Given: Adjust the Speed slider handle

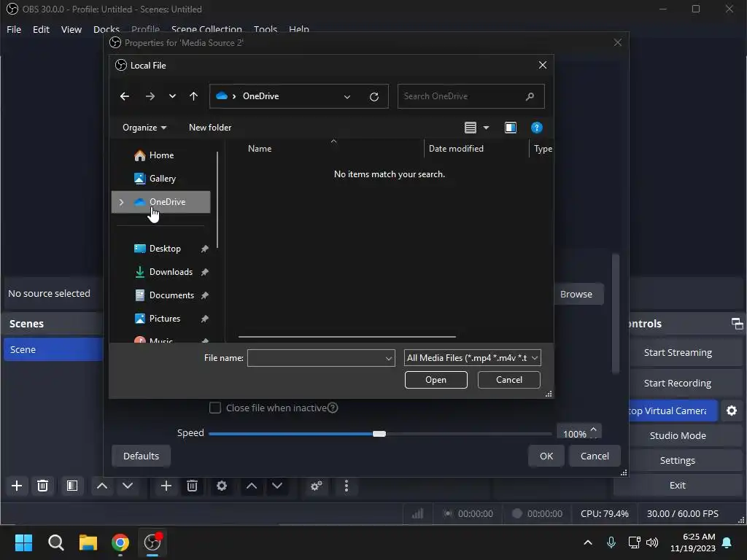Looking at the screenshot, I should [x=379, y=434].
